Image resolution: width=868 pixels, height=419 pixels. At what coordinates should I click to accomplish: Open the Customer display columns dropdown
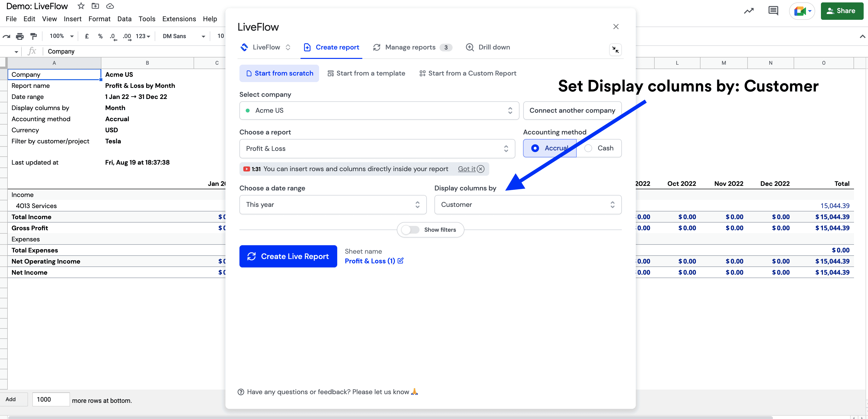point(527,204)
